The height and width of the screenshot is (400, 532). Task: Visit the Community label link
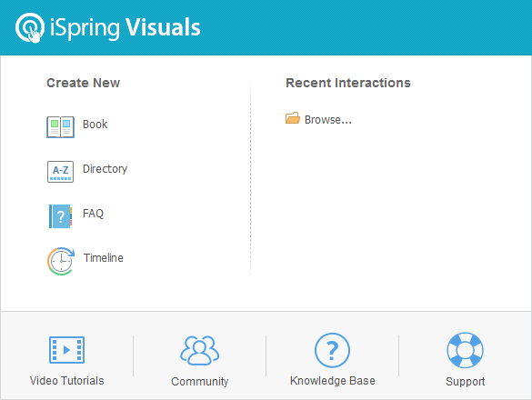pyautogui.click(x=199, y=382)
